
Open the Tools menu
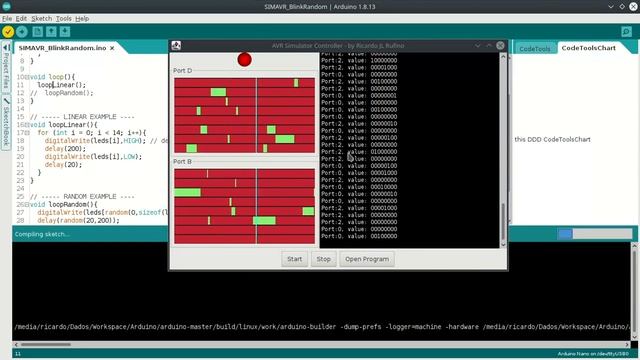pyautogui.click(x=64, y=18)
